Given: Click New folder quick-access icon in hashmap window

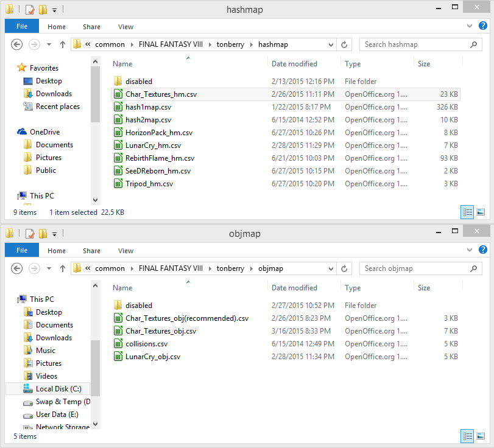Looking at the screenshot, I should [x=43, y=10].
